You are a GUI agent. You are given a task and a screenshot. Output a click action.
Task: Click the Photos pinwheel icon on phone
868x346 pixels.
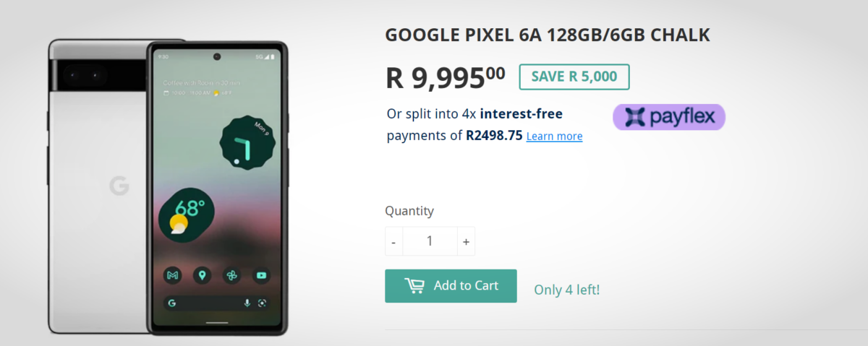click(231, 275)
